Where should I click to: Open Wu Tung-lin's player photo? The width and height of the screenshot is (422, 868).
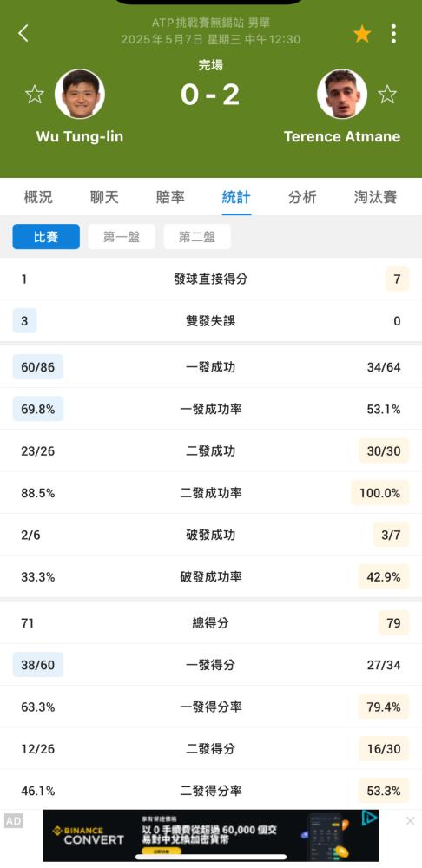pos(80,94)
